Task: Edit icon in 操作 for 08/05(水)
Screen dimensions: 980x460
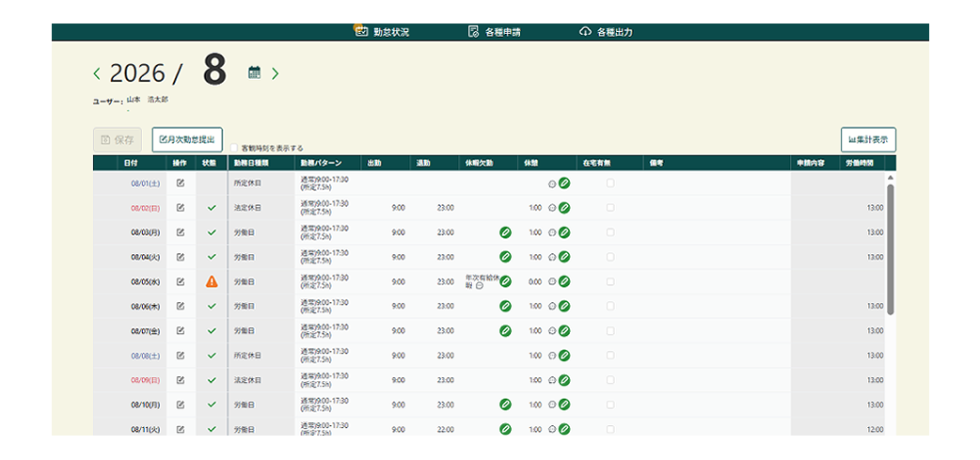Action: coord(180,282)
